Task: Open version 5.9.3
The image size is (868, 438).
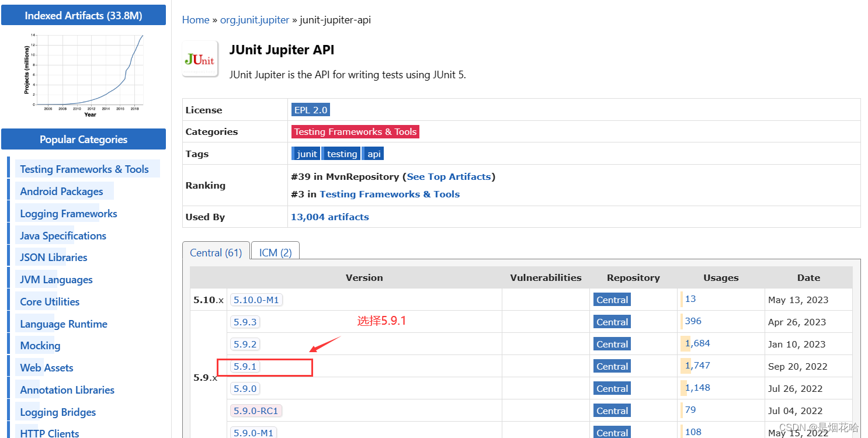Action: tap(245, 322)
